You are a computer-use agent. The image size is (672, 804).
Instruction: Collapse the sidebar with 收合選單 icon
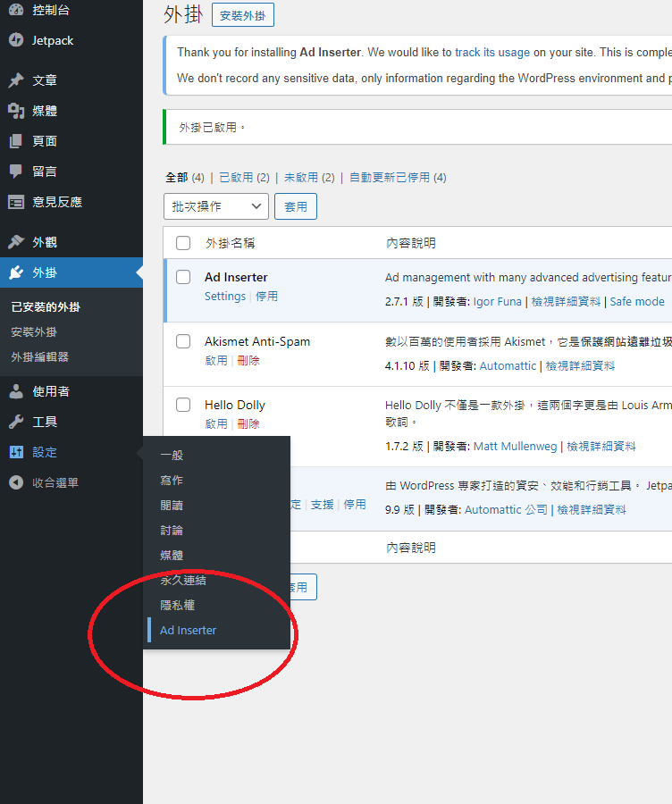click(15, 482)
